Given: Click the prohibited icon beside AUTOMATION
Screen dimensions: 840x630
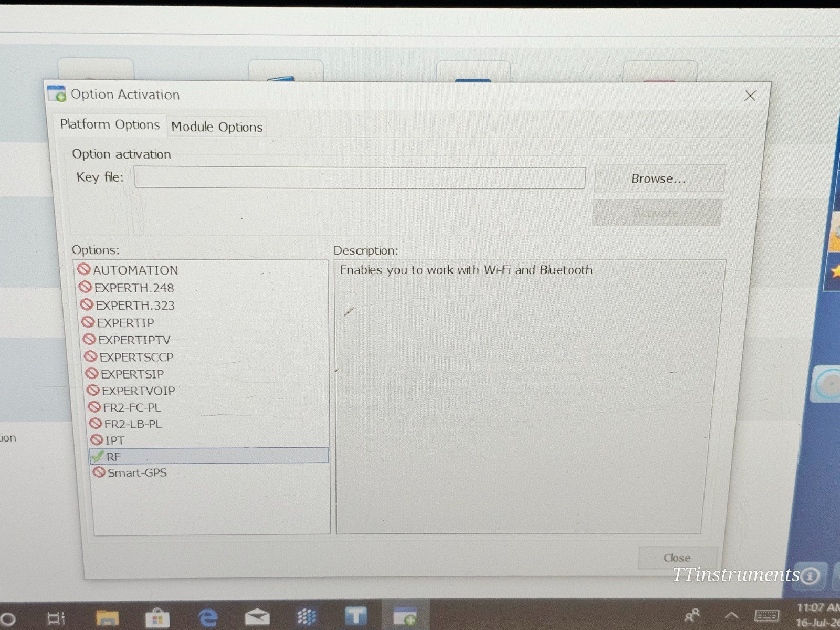Looking at the screenshot, I should pyautogui.click(x=83, y=269).
